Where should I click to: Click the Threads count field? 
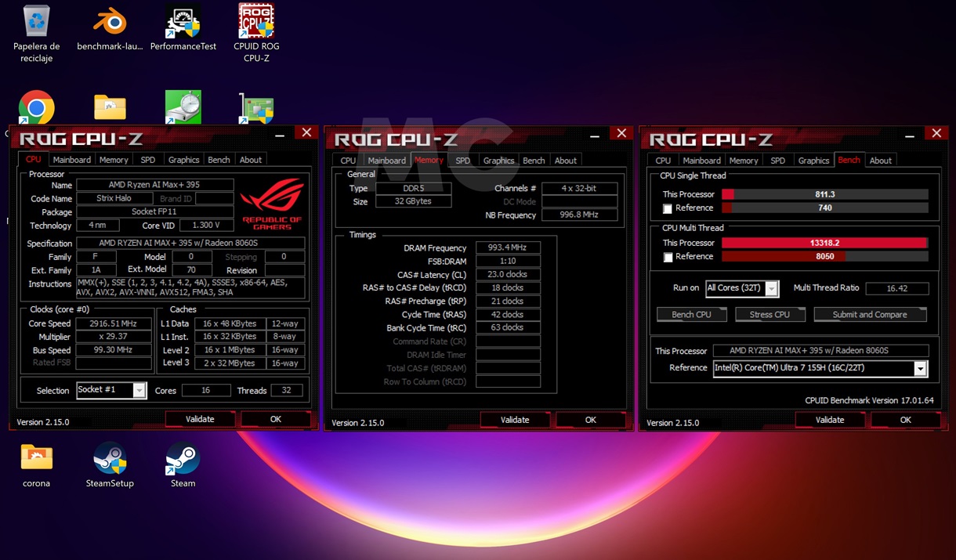[285, 390]
